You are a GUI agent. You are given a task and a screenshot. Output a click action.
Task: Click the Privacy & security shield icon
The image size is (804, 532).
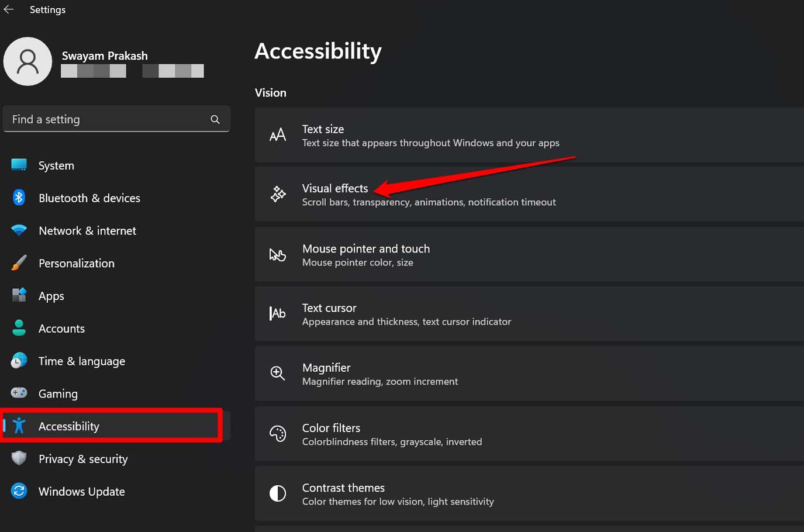pos(19,459)
